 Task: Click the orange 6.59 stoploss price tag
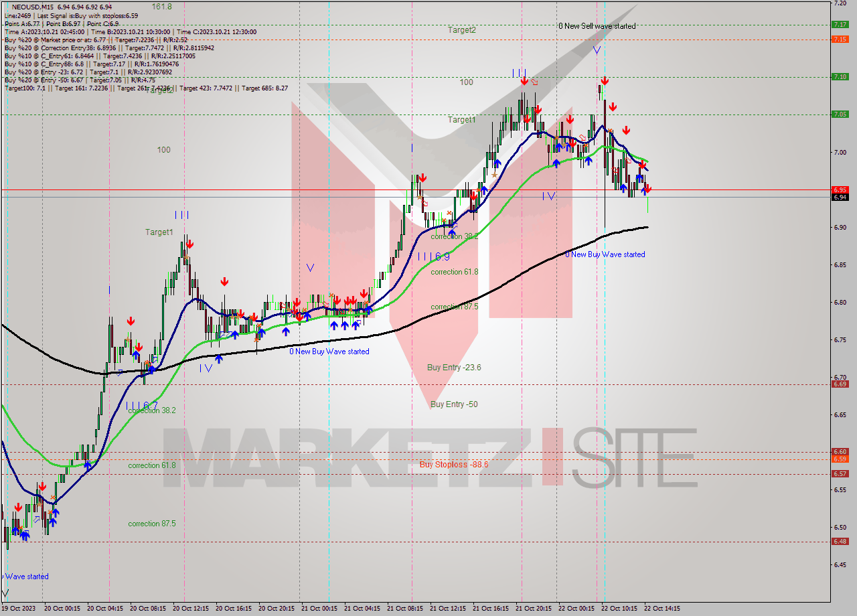click(840, 459)
